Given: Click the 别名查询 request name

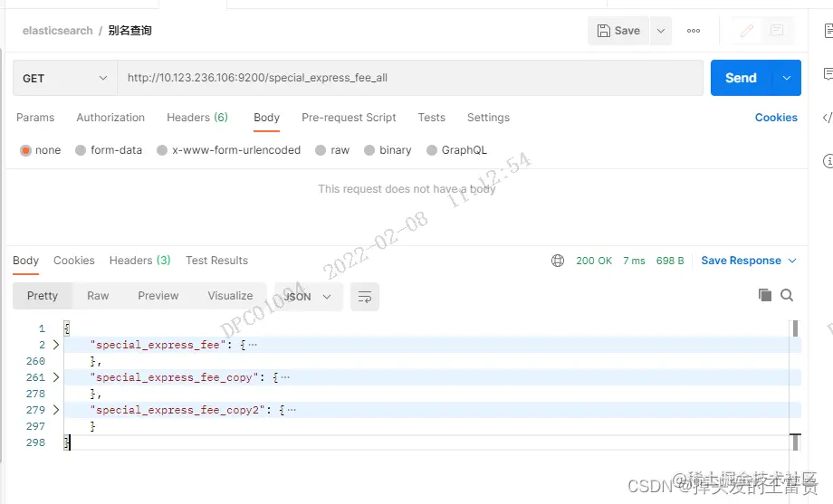Looking at the screenshot, I should [130, 31].
